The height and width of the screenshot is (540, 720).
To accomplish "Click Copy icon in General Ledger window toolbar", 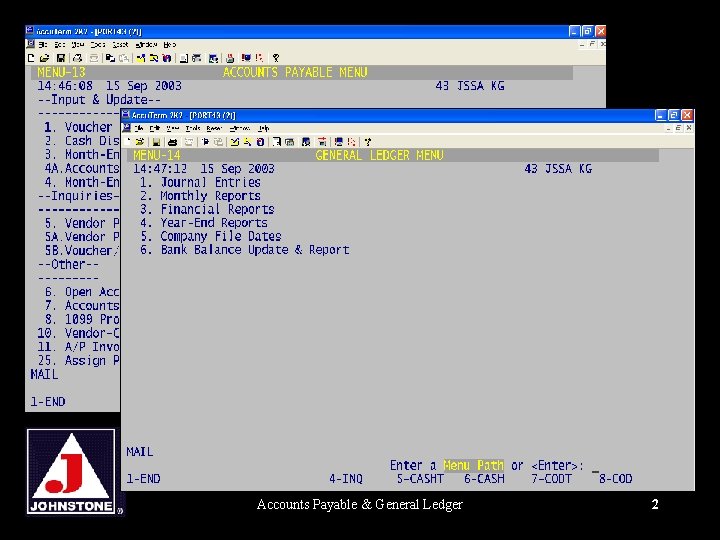I will coord(206,142).
